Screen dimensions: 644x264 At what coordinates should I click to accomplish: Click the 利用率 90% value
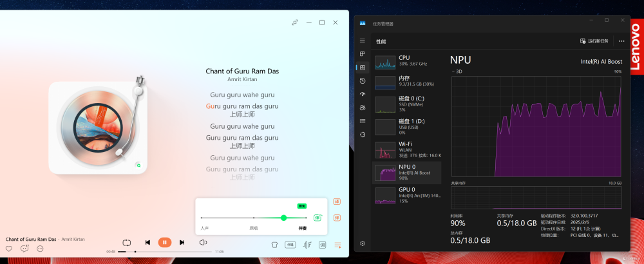pyautogui.click(x=458, y=223)
